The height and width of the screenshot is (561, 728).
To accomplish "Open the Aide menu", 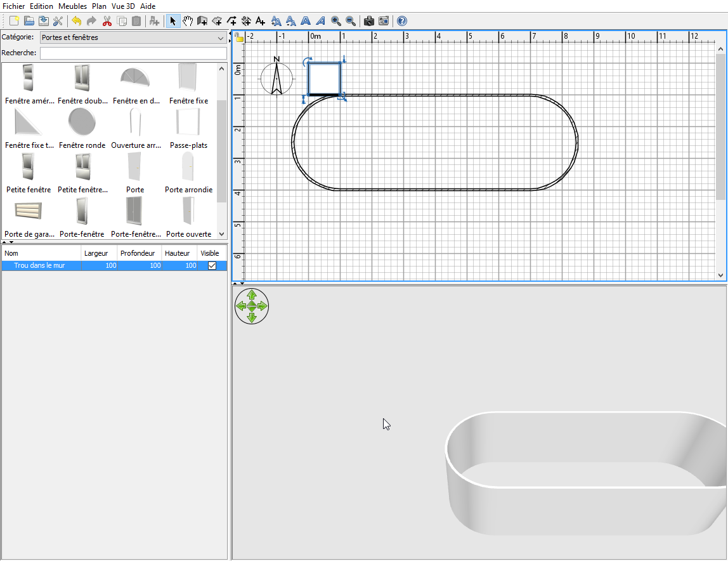I will click(148, 6).
